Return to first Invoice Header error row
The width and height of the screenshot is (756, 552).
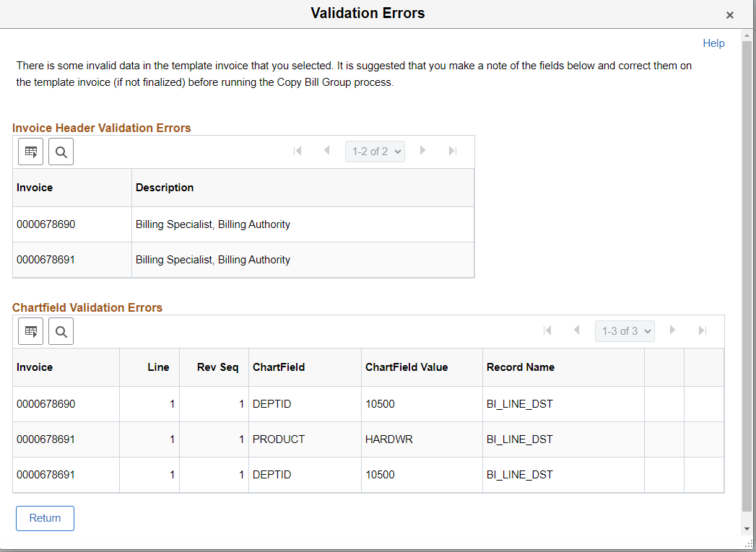[297, 151]
